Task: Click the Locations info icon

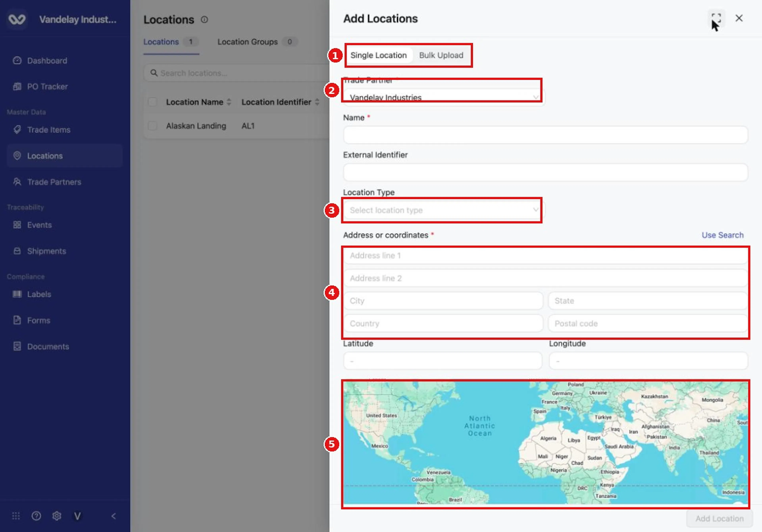Action: pyautogui.click(x=204, y=20)
